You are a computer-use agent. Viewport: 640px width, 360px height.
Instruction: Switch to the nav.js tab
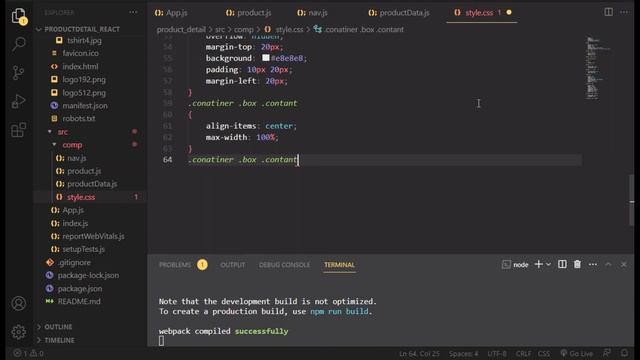point(312,13)
